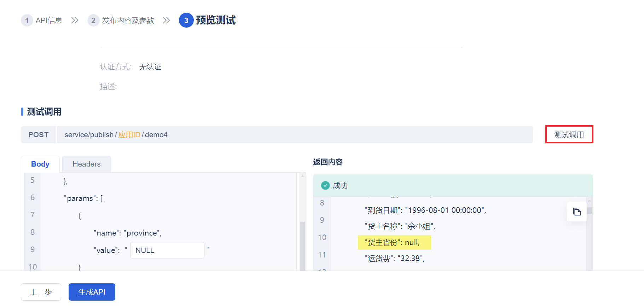Viewport: 644px width, 307px height.
Task: Click the step 1 number circle
Action: pyautogui.click(x=27, y=21)
